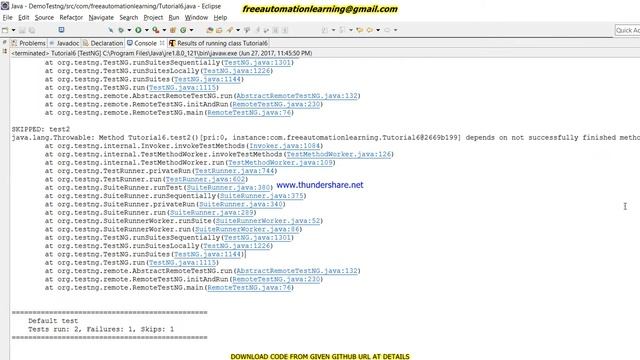
Task: Click the Debug bug toolbar icon
Action: (x=121, y=30)
